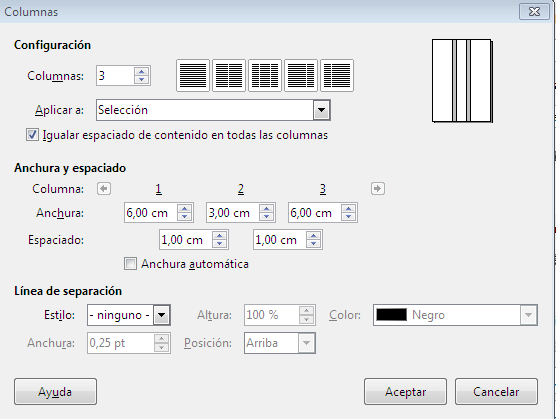Click the column layout preview thumbnail
Image resolution: width=556 pixels, height=419 pixels.
462,81
